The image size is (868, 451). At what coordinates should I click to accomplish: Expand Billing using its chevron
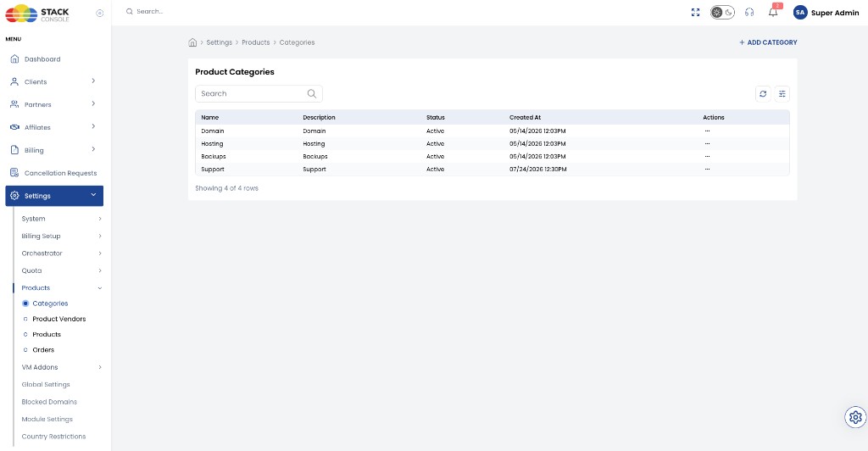click(x=93, y=149)
